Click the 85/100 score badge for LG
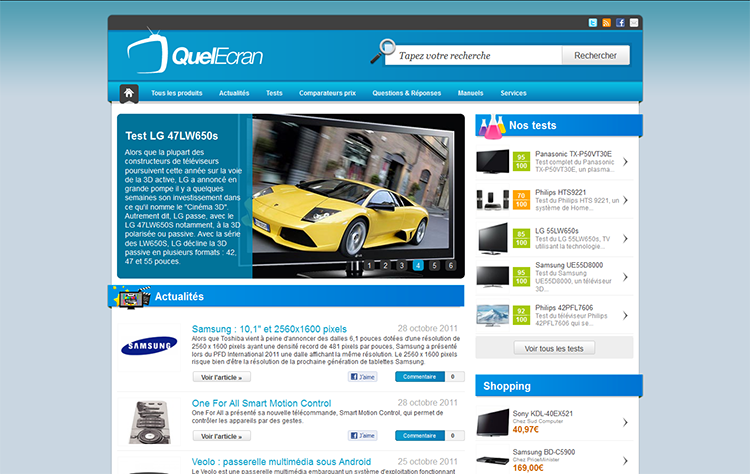The image size is (750, 474). [521, 238]
